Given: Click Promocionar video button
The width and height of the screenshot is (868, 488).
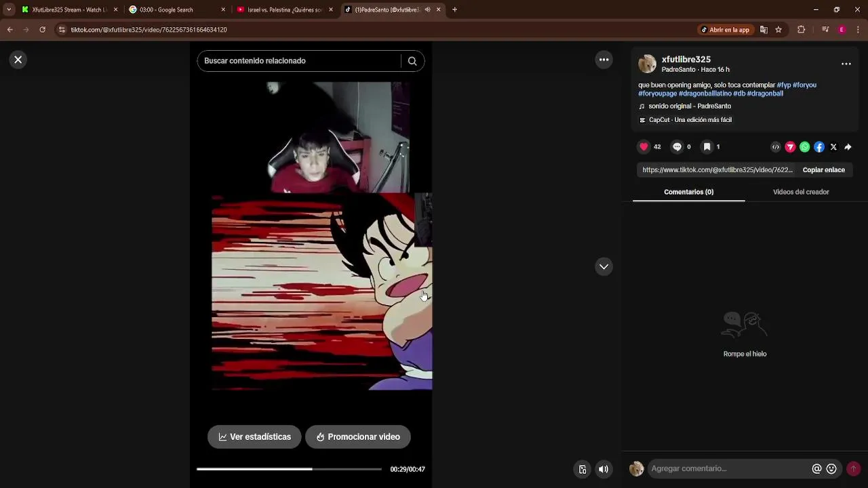Looking at the screenshot, I should click(358, 437).
